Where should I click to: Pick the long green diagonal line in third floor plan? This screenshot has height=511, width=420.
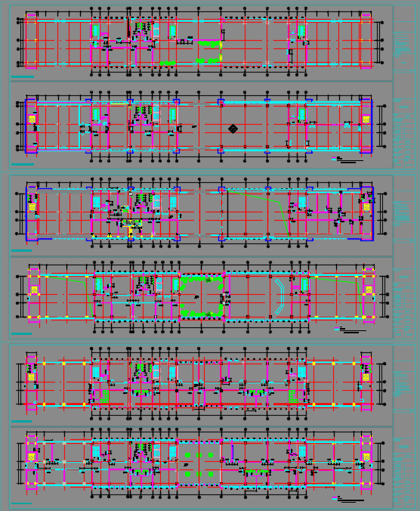259,212
